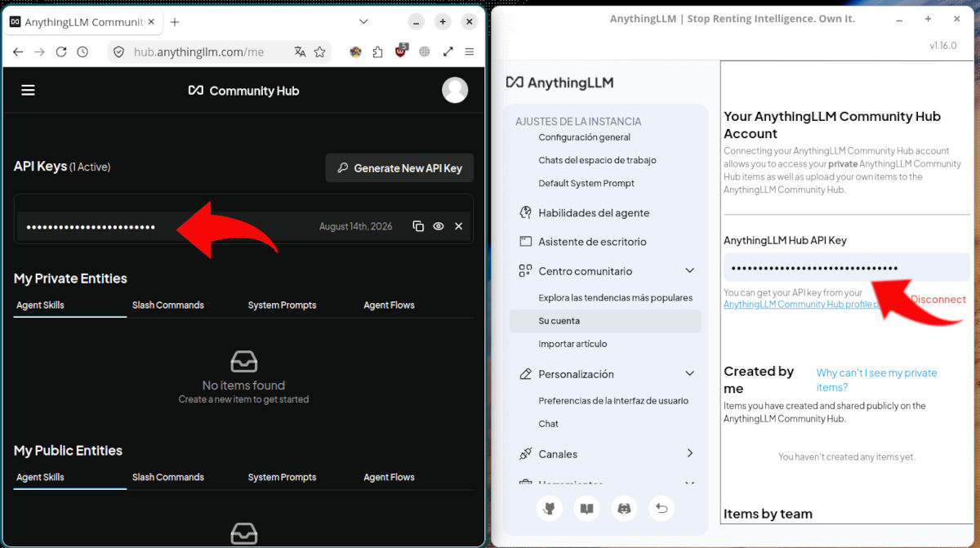Open GitHub link icon in AnythingLLM sidebar footer

click(550, 509)
